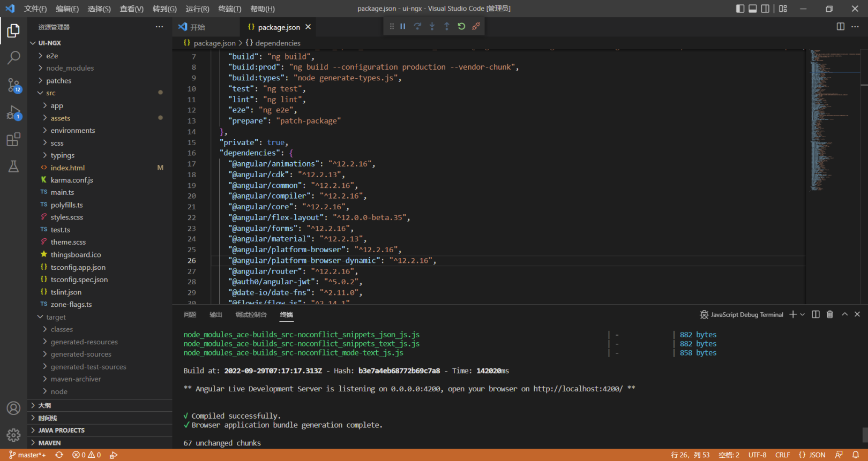868x461 pixels.
Task: Open terminal launch profile dropdown
Action: tap(802, 314)
